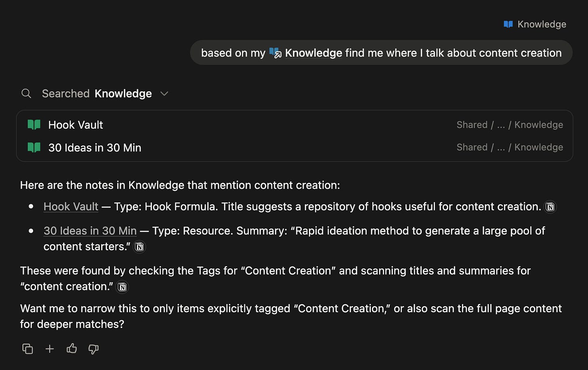
Task: Open the Notion citation after content starters
Action: [x=139, y=247]
